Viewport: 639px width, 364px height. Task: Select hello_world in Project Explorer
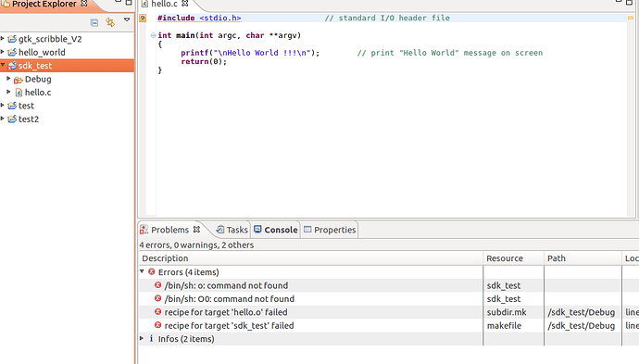coord(42,52)
